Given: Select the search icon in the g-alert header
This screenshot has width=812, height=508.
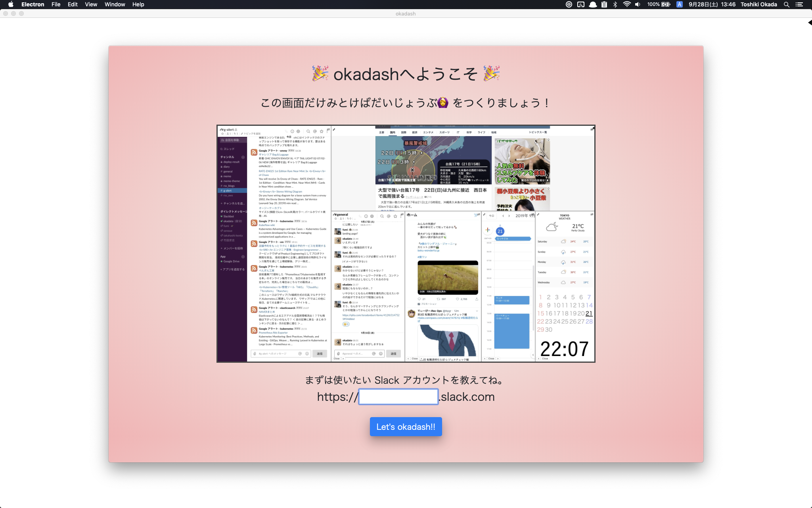Looking at the screenshot, I should [x=309, y=131].
